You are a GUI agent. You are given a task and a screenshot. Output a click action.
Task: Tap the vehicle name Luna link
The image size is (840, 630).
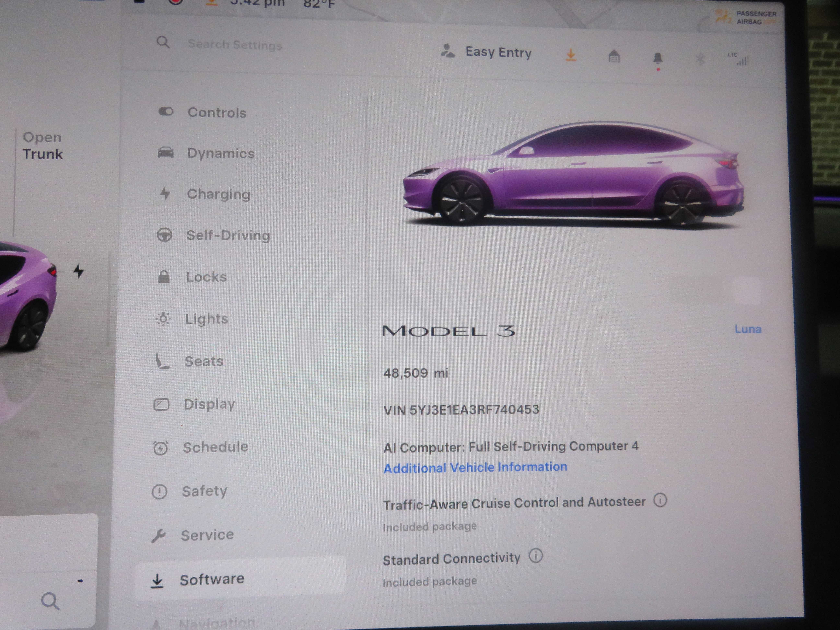pos(748,329)
